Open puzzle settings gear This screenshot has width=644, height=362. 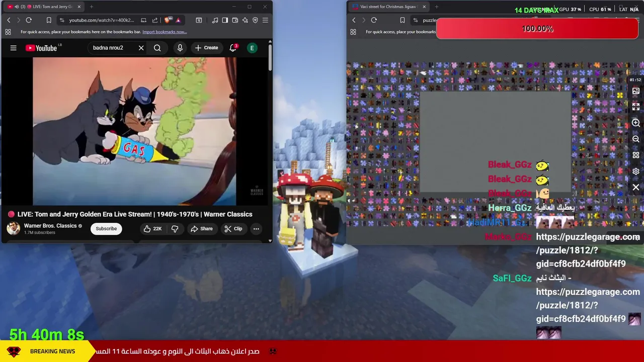click(x=636, y=171)
